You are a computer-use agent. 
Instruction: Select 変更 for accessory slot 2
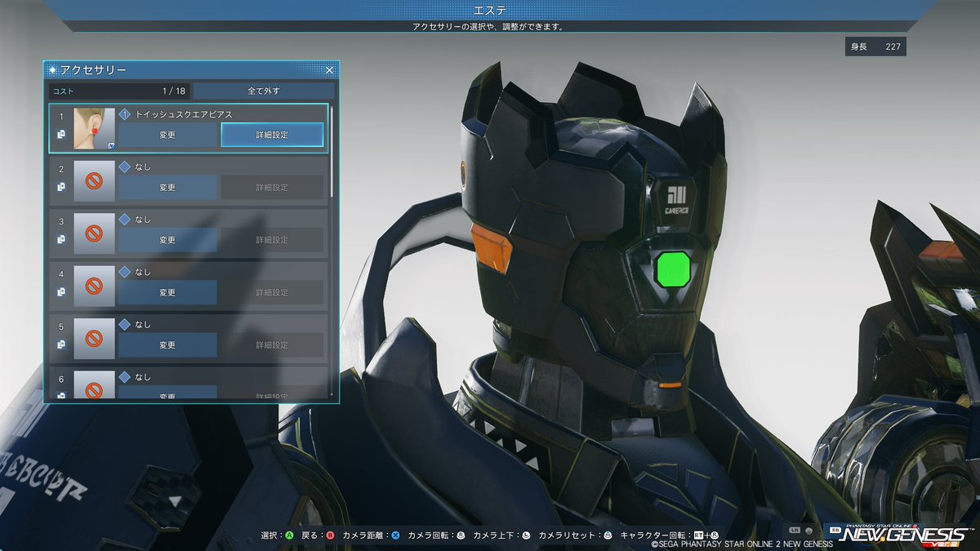click(x=167, y=187)
